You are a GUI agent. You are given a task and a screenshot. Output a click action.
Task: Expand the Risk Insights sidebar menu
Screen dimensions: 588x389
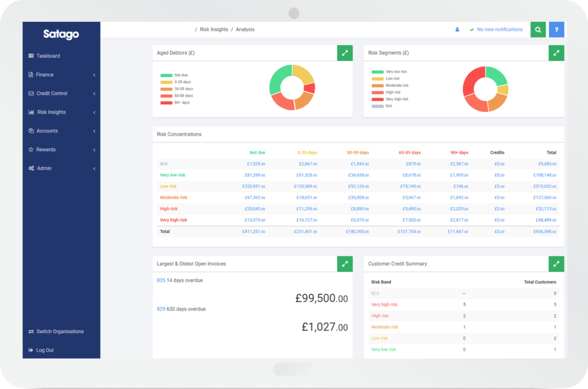tap(51, 112)
